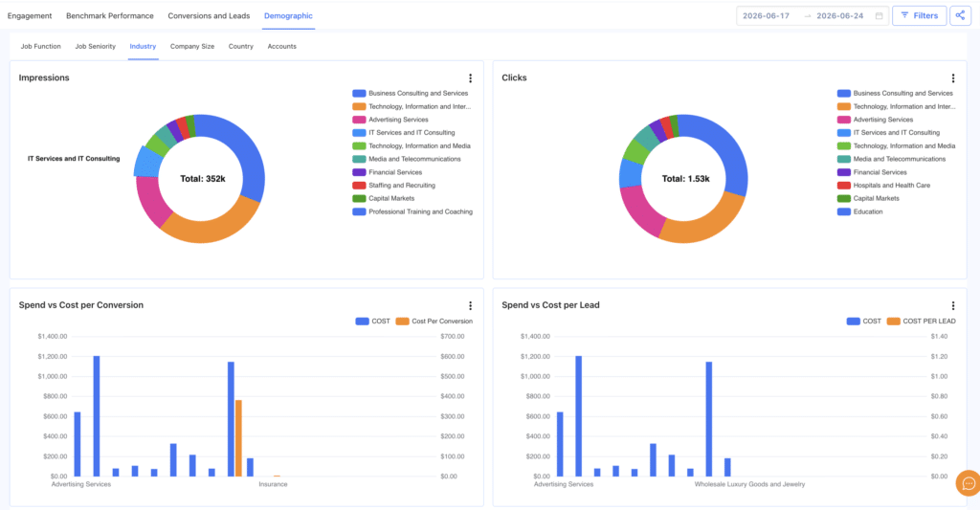Open the Impressions card three-dot menu
The image size is (980, 510).
pos(470,78)
